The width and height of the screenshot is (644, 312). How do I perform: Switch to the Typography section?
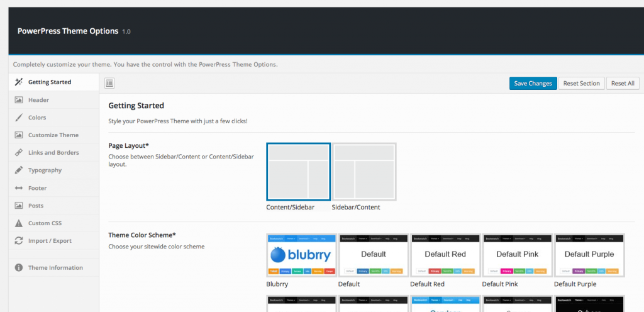click(54, 170)
